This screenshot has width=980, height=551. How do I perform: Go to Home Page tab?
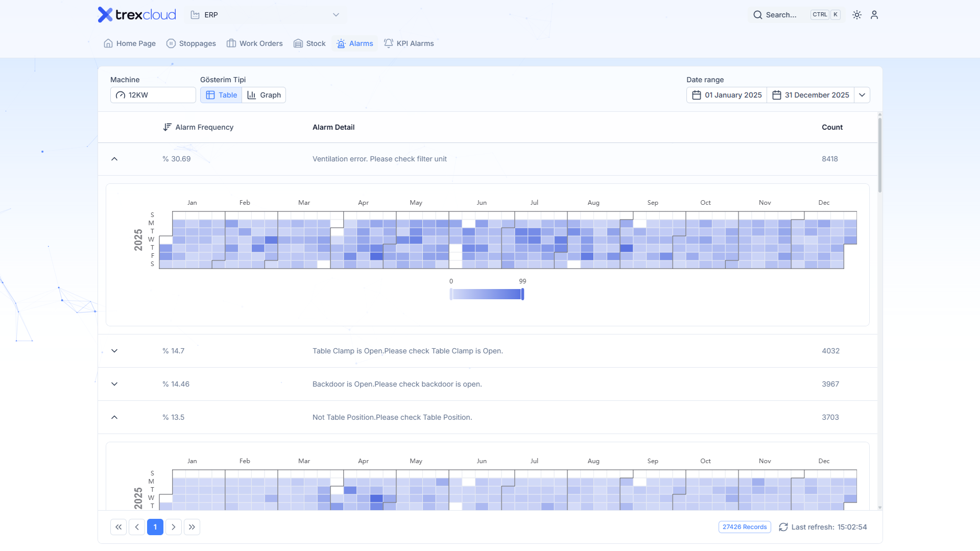pyautogui.click(x=130, y=43)
